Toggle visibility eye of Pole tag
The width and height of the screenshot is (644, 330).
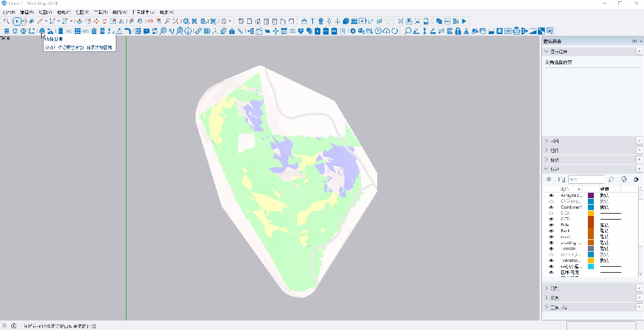pos(551,225)
